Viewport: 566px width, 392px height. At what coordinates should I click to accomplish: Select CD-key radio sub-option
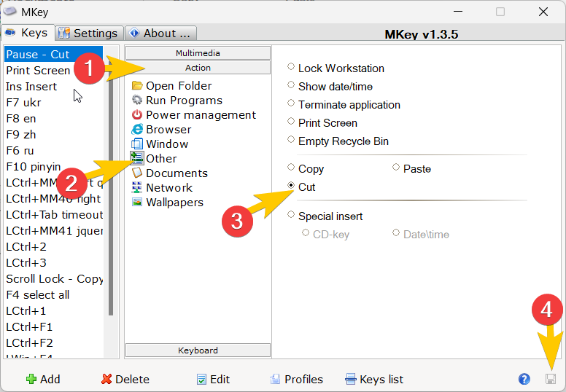coord(306,232)
